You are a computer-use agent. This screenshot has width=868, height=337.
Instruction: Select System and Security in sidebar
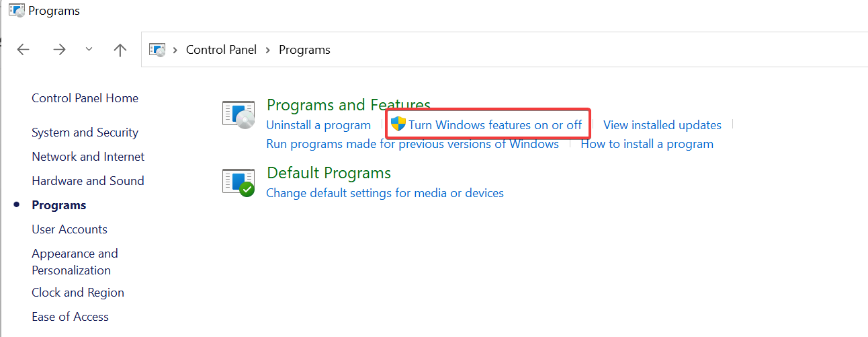(x=85, y=133)
